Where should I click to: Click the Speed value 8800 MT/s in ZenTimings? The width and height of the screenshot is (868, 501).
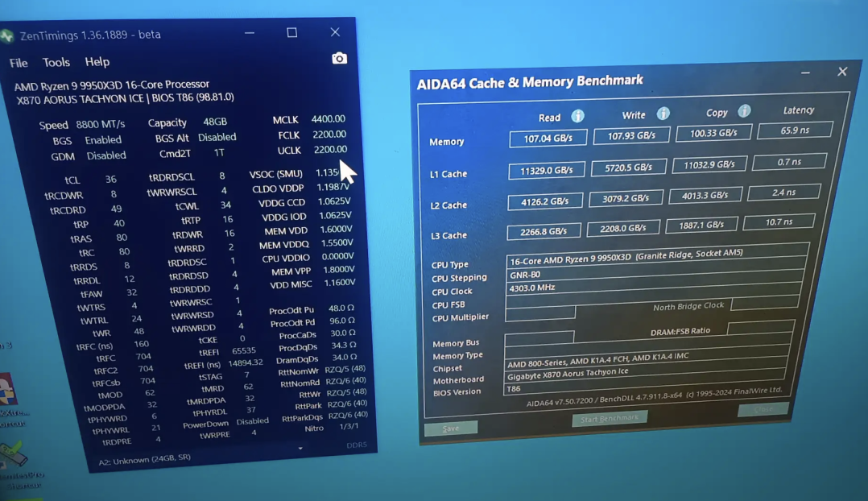101,125
